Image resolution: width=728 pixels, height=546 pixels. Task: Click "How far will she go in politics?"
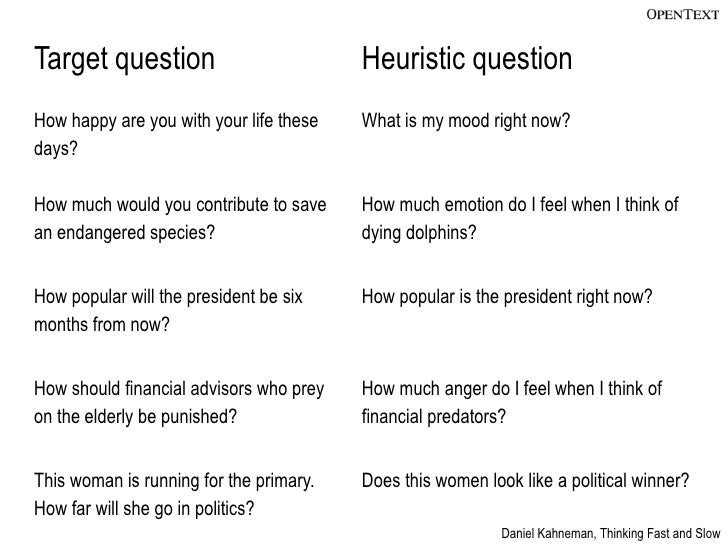pyautogui.click(x=144, y=508)
